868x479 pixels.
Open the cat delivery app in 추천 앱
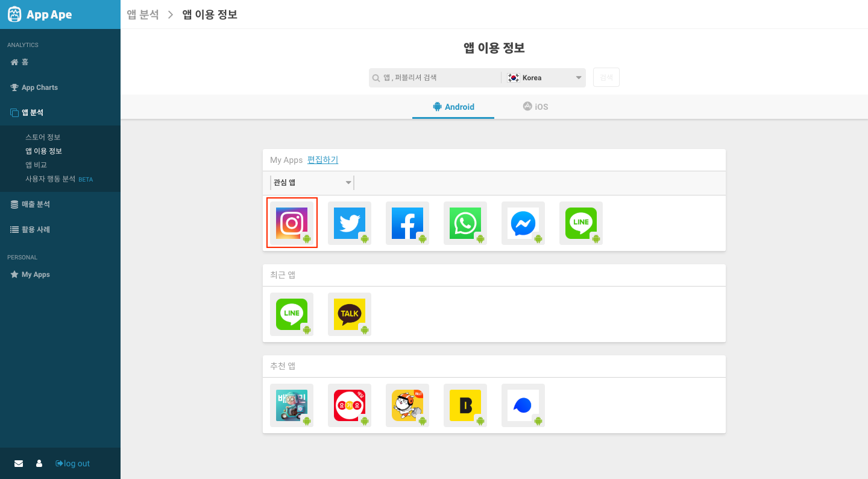(x=407, y=405)
